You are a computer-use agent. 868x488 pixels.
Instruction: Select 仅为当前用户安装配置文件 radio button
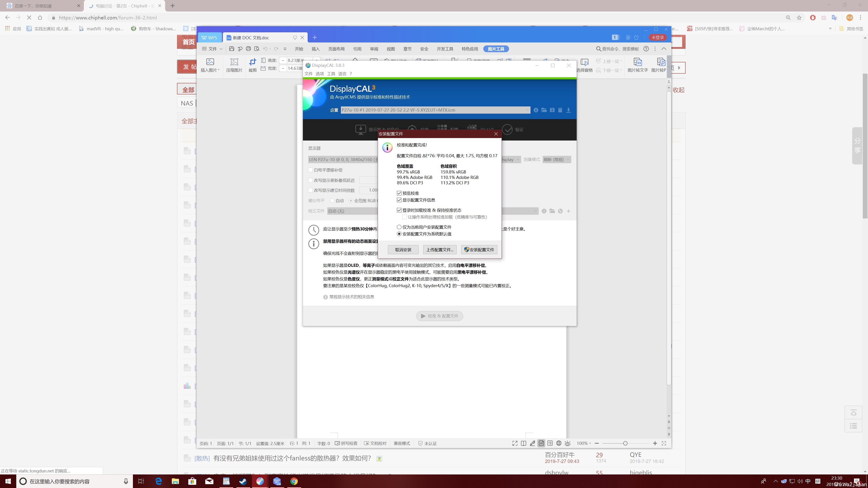pyautogui.click(x=399, y=227)
